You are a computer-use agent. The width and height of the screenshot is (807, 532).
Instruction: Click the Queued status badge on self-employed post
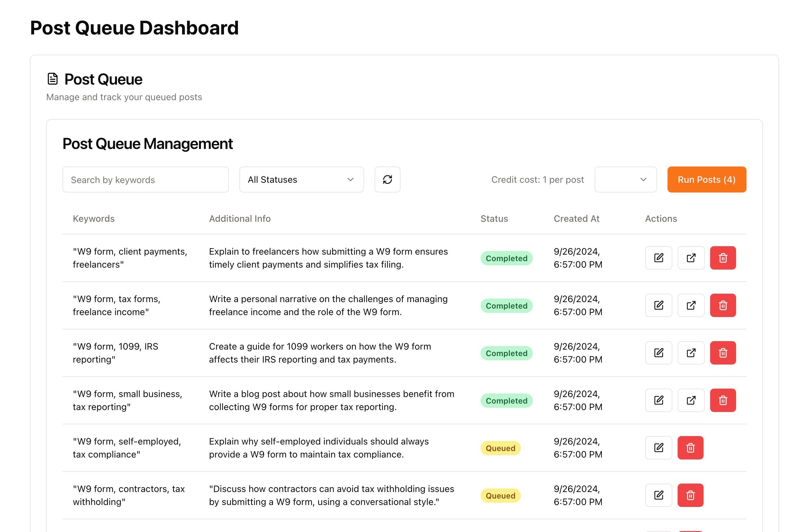pos(500,448)
